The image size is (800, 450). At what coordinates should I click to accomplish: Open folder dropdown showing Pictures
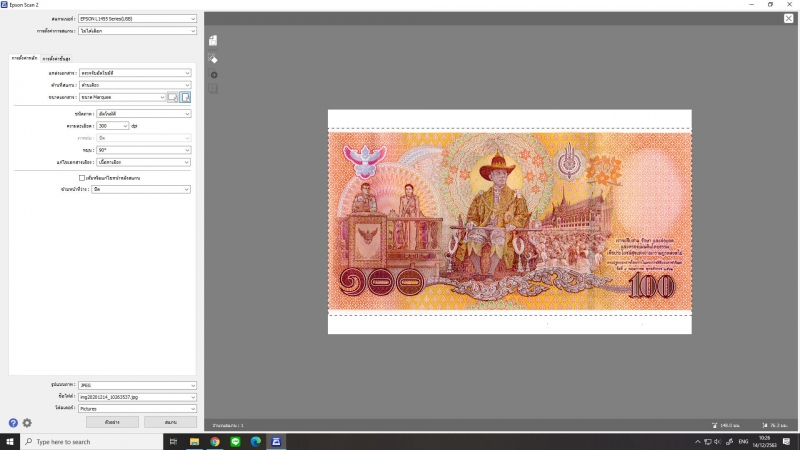point(137,409)
